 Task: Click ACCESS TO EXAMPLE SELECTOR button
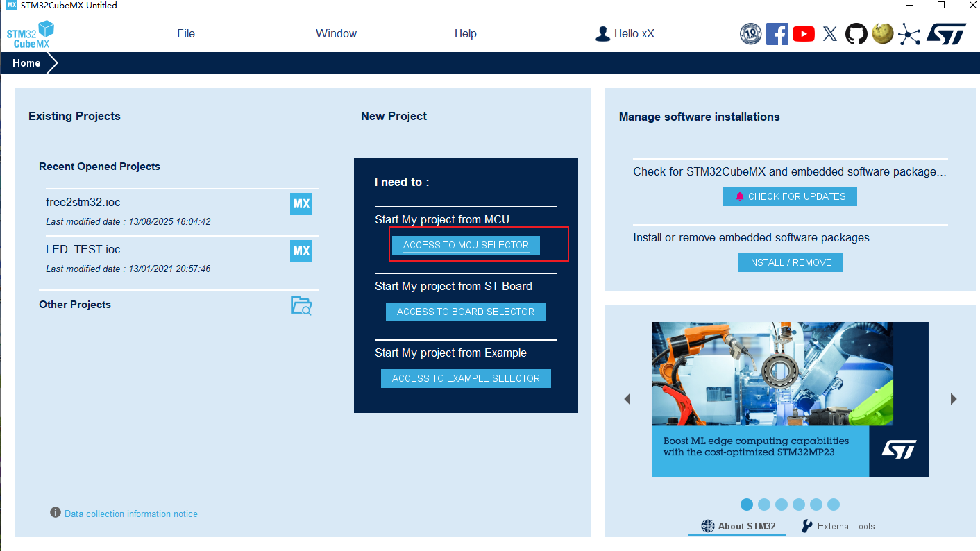click(466, 378)
